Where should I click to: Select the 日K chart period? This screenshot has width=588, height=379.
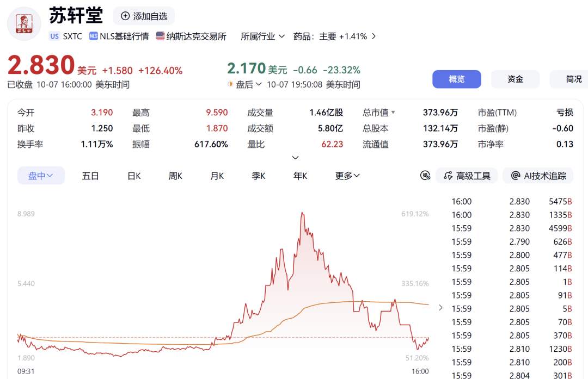[x=134, y=176]
